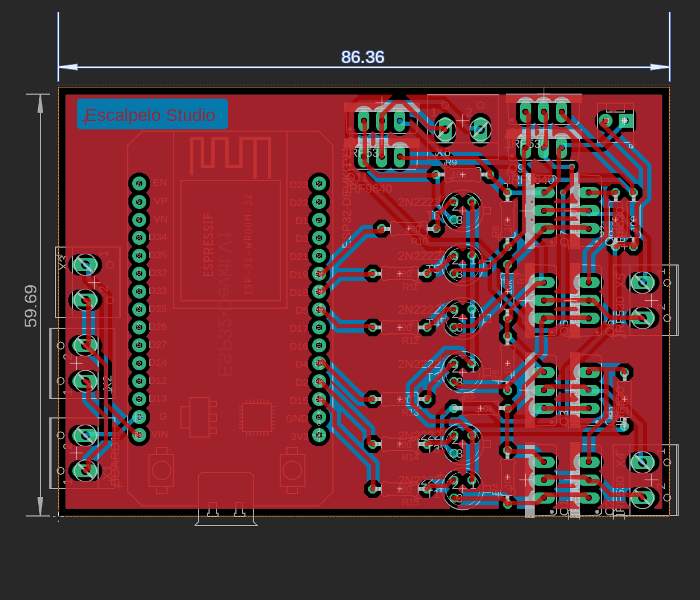Click the antenna zigzag symbol on ESP32
The height and width of the screenshot is (600, 700).
coord(230,155)
